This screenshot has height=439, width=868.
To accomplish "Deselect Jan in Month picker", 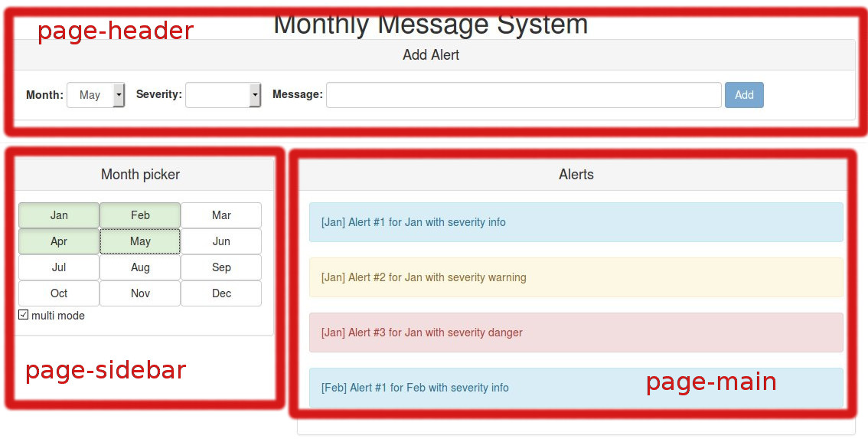I will tap(59, 215).
